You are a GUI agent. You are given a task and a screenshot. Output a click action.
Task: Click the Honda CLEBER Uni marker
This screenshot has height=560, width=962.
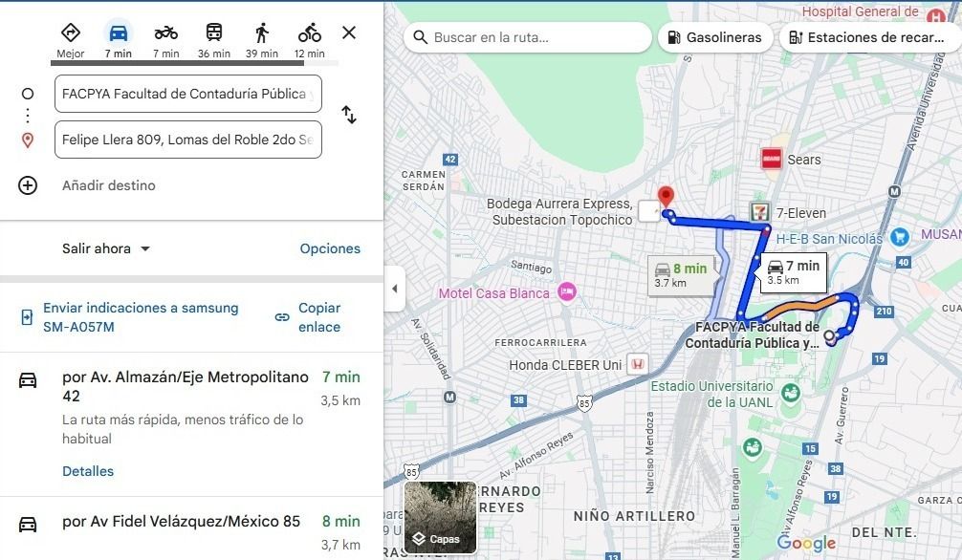click(638, 364)
